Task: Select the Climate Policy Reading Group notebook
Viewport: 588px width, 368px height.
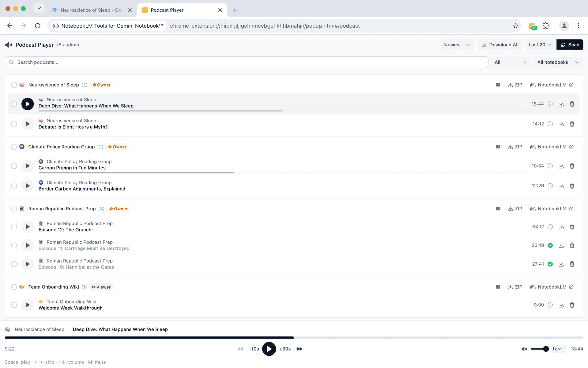Action: [14, 147]
